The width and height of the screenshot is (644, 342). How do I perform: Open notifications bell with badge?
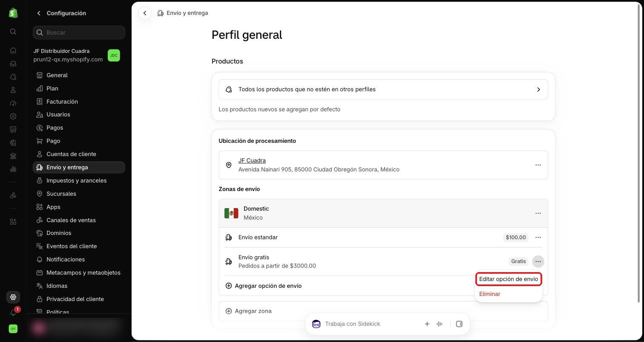coord(13,313)
